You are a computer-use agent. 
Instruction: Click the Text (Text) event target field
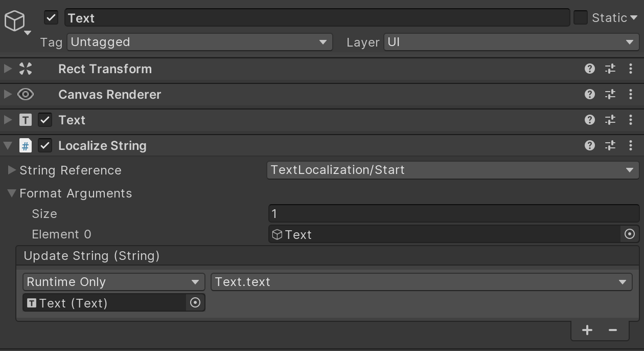pos(104,303)
